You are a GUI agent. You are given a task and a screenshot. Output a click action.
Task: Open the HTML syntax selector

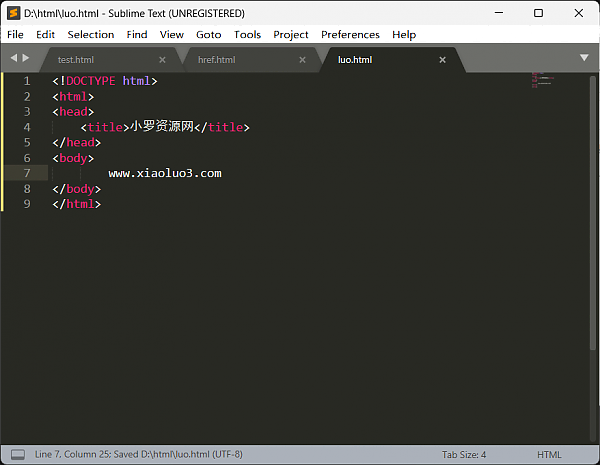[x=549, y=454]
